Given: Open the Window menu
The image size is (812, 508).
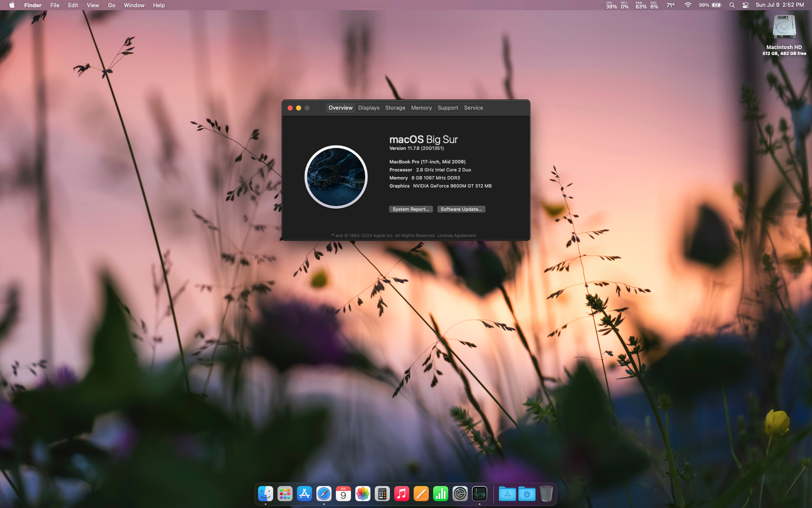Looking at the screenshot, I should pyautogui.click(x=134, y=5).
